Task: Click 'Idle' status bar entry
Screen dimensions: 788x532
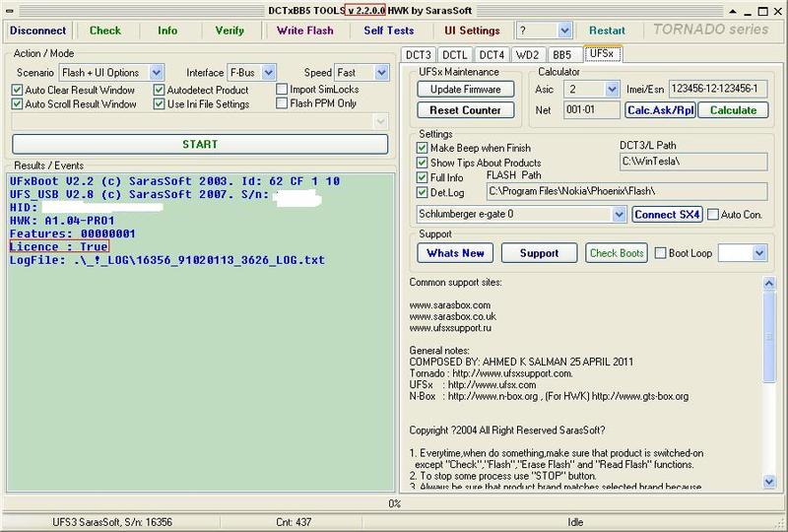Action: click(575, 522)
